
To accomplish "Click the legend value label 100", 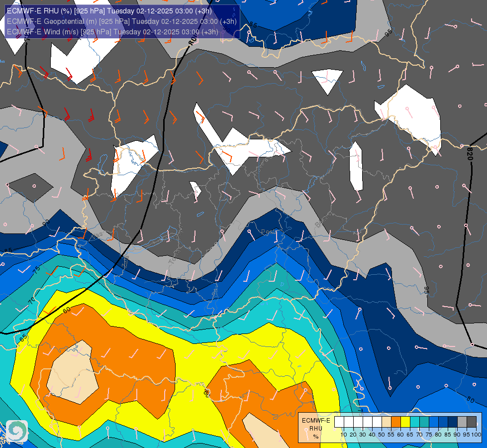I will pos(476,435).
